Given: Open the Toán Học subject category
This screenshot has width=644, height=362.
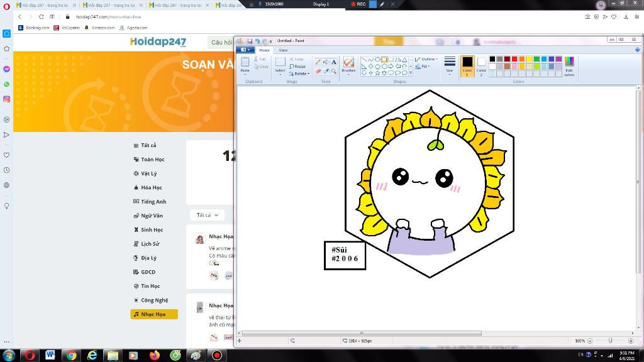Looking at the screenshot, I should pos(152,159).
